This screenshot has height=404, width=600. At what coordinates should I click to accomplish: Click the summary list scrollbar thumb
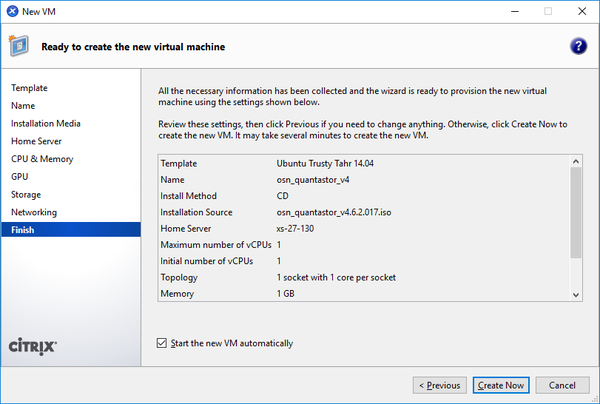tap(576, 213)
